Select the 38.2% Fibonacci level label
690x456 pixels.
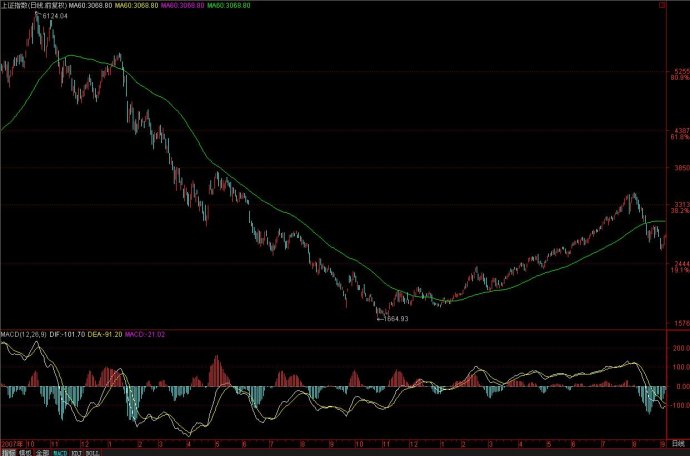[680, 211]
